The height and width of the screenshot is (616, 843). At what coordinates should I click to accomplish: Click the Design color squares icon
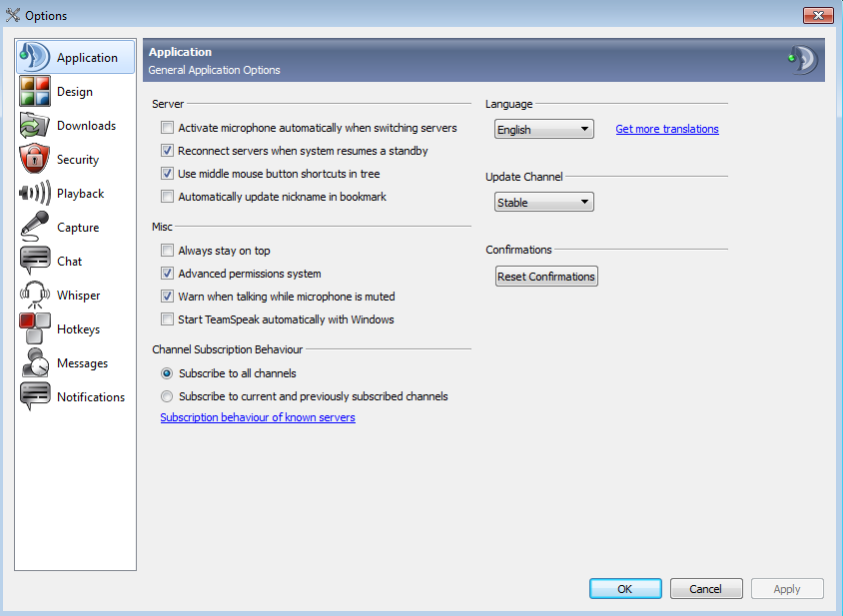[34, 91]
